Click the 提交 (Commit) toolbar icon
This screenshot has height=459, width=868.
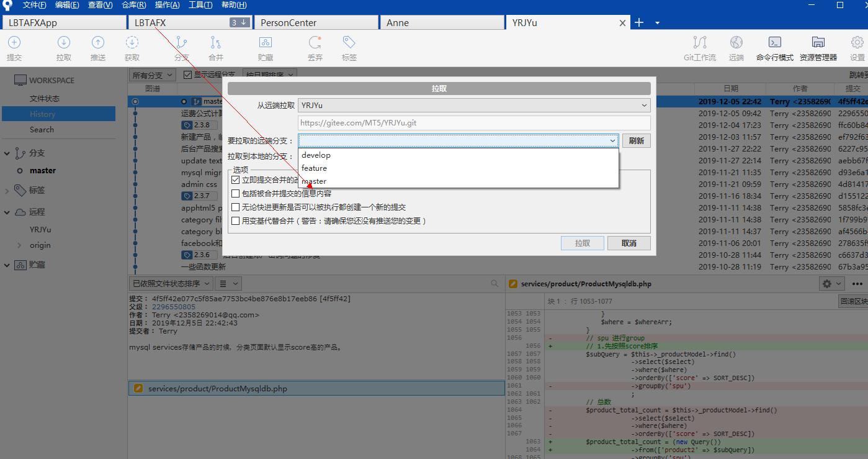coord(14,43)
